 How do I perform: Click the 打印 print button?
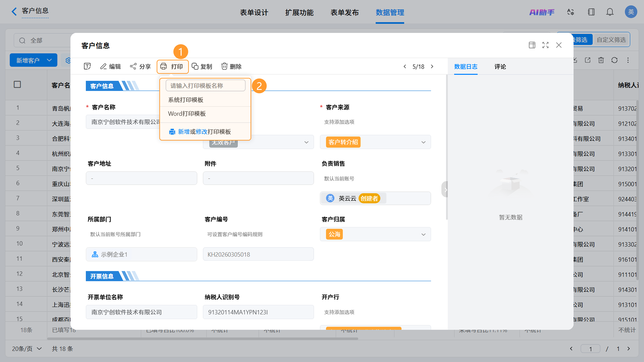(173, 66)
